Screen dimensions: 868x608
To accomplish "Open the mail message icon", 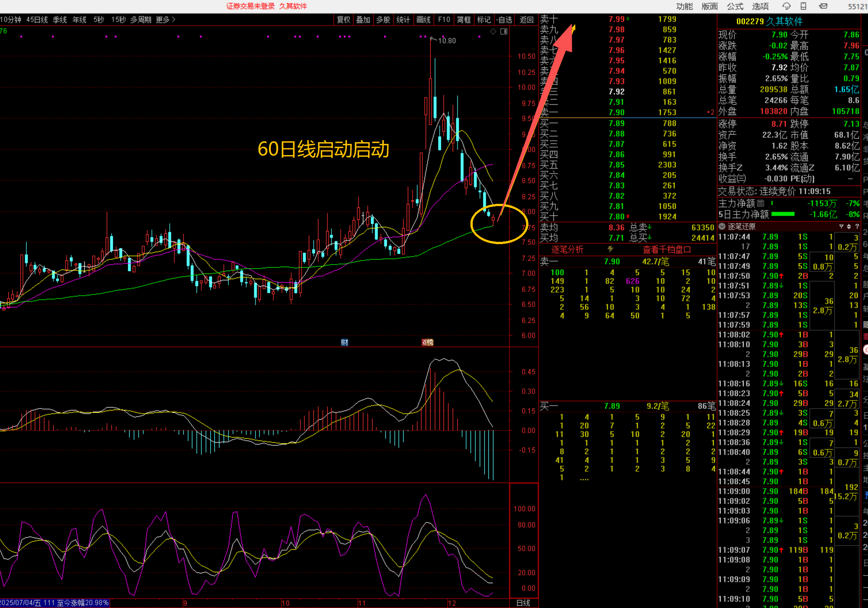I will click(x=823, y=6).
